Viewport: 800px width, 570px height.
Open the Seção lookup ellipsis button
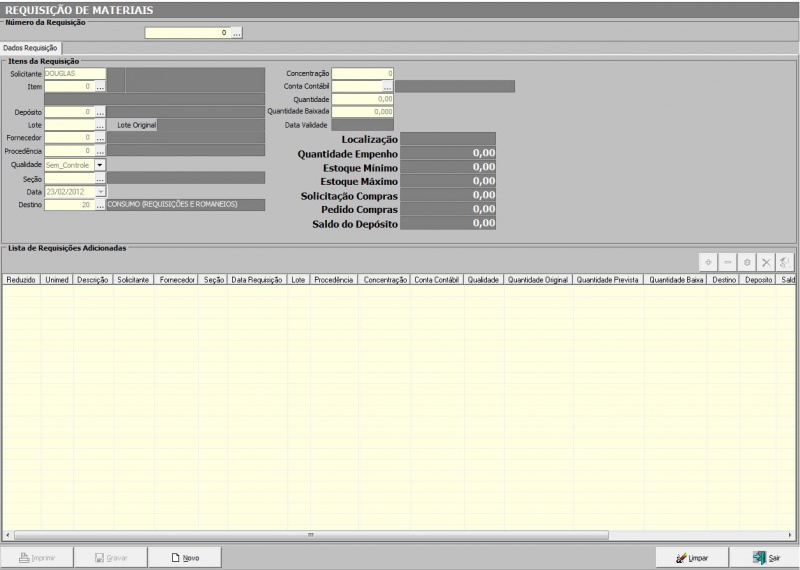pos(100,177)
